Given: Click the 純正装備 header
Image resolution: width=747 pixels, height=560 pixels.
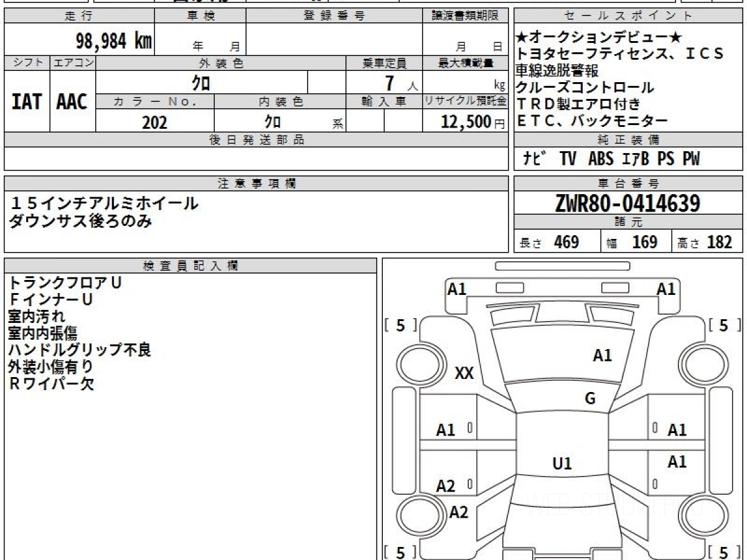Looking at the screenshot, I should pyautogui.click(x=629, y=140).
